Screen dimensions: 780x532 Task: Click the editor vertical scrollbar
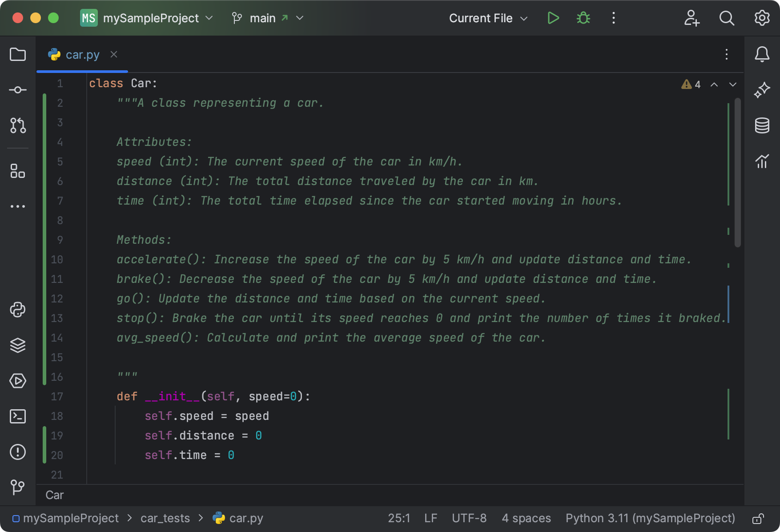(x=737, y=173)
